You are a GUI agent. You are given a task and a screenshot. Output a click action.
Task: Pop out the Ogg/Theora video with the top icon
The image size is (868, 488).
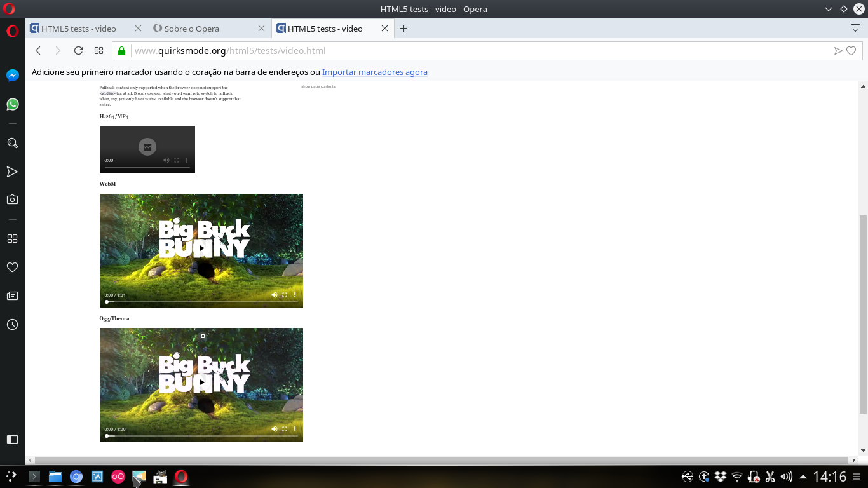[x=201, y=337]
